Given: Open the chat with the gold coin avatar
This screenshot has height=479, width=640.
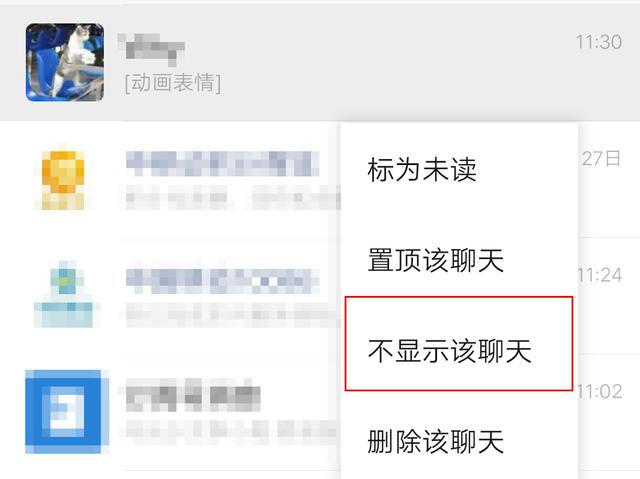Looking at the screenshot, I should (63, 180).
